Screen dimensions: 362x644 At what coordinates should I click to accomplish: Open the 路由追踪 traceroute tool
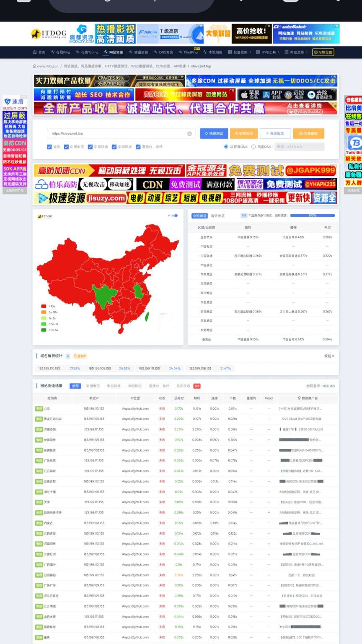point(141,52)
